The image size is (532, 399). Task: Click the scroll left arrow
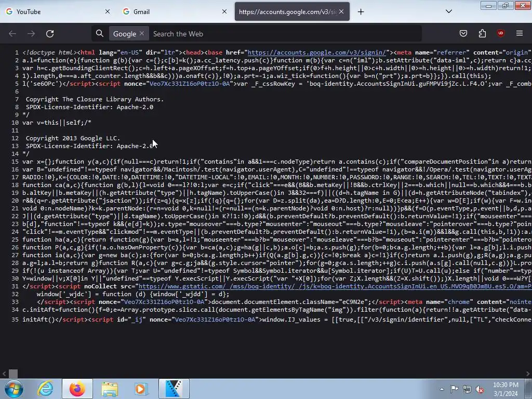(4, 374)
